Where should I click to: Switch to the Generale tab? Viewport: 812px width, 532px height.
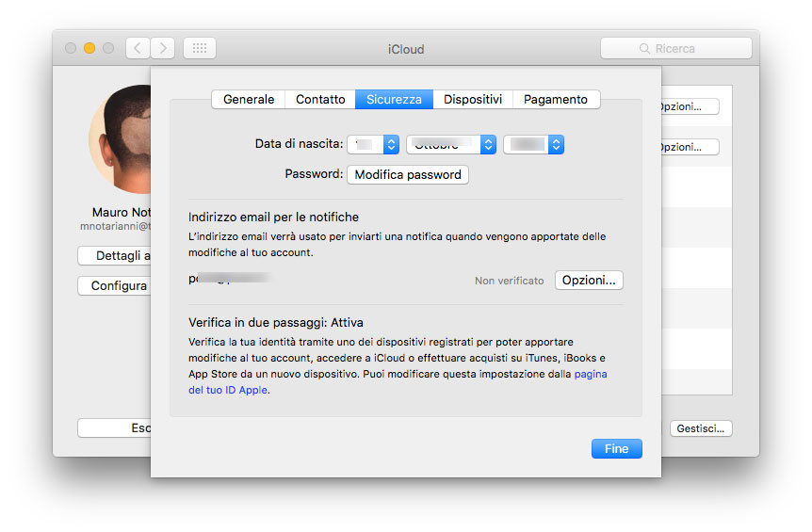pos(249,99)
